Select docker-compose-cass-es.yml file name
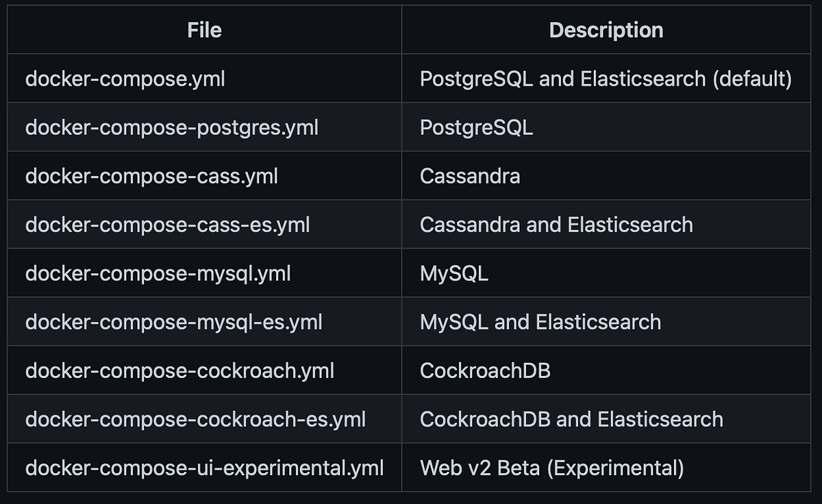Image resolution: width=822 pixels, height=504 pixels. [x=168, y=225]
